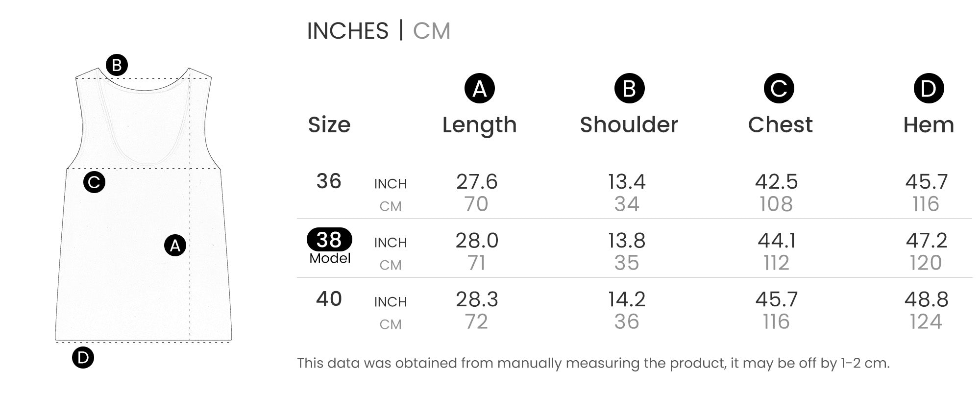Click the Shoulder column header
The image size is (980, 395).
(x=629, y=125)
